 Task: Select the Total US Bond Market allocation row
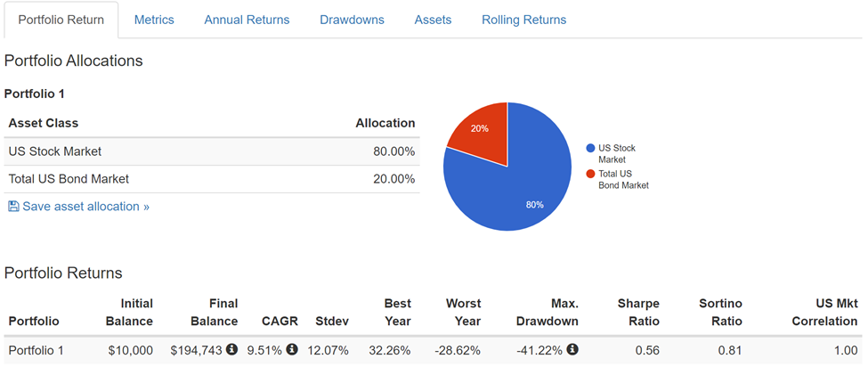pos(212,179)
